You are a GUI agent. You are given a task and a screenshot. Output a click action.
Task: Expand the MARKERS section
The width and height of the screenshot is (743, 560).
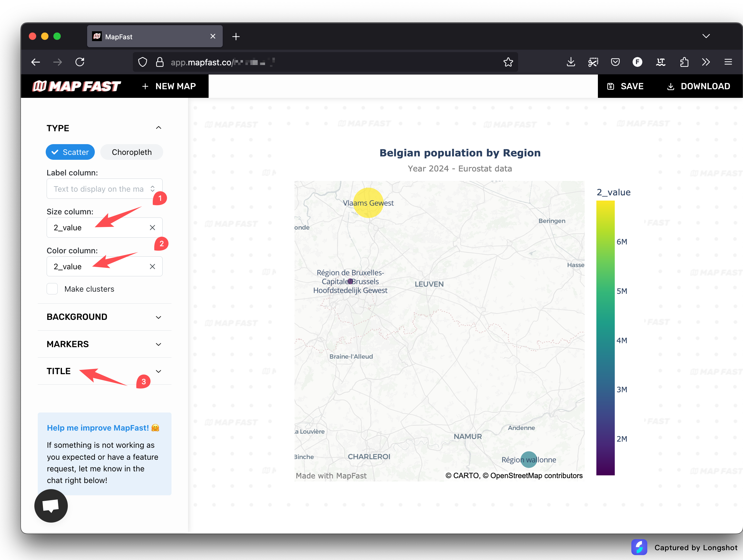(x=104, y=344)
